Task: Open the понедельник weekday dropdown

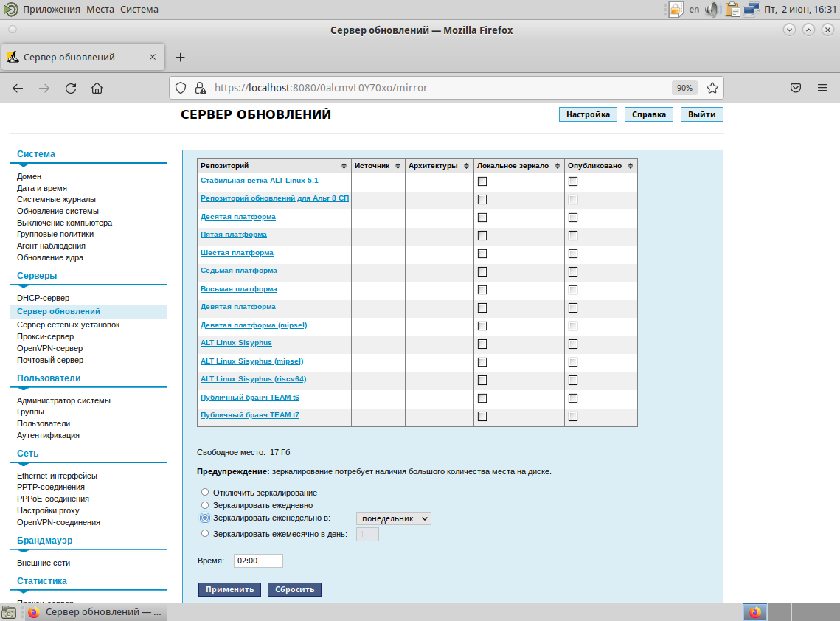Action: (394, 518)
